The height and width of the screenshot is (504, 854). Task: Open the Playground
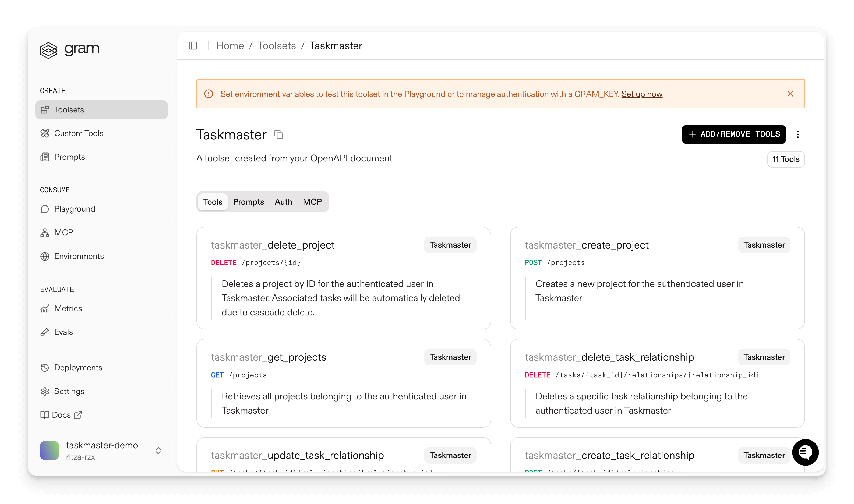click(74, 209)
